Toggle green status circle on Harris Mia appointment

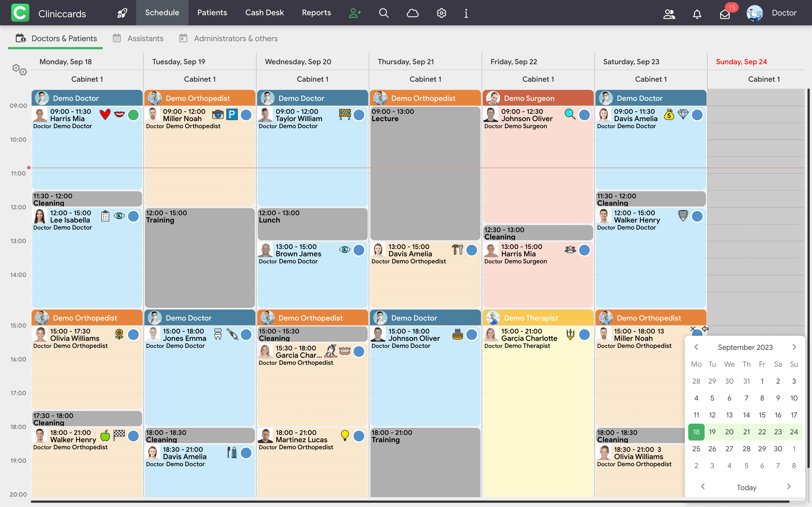133,115
